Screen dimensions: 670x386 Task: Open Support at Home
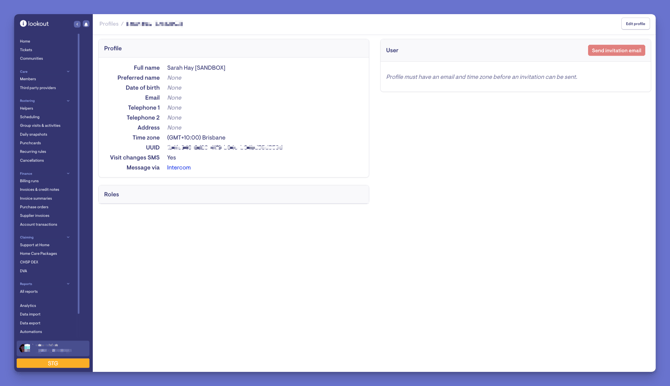click(x=35, y=245)
